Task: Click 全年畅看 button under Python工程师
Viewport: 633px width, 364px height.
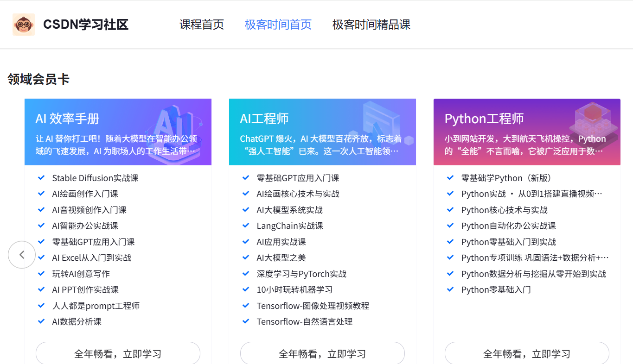Action: [x=527, y=353]
